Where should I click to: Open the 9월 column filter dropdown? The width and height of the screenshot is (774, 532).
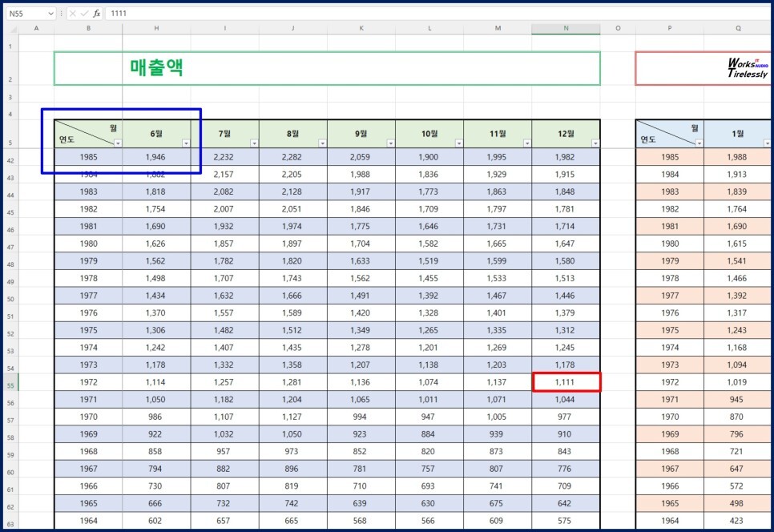390,143
